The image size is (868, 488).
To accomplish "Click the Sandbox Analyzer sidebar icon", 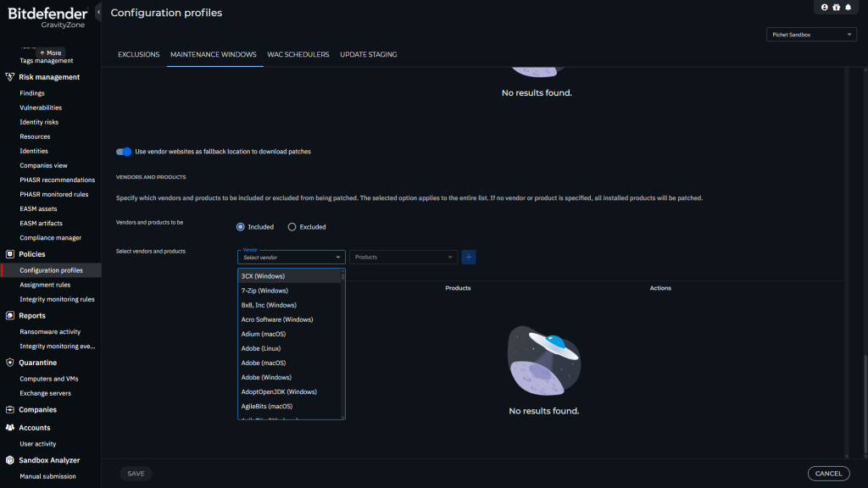I will pyautogui.click(x=10, y=460).
